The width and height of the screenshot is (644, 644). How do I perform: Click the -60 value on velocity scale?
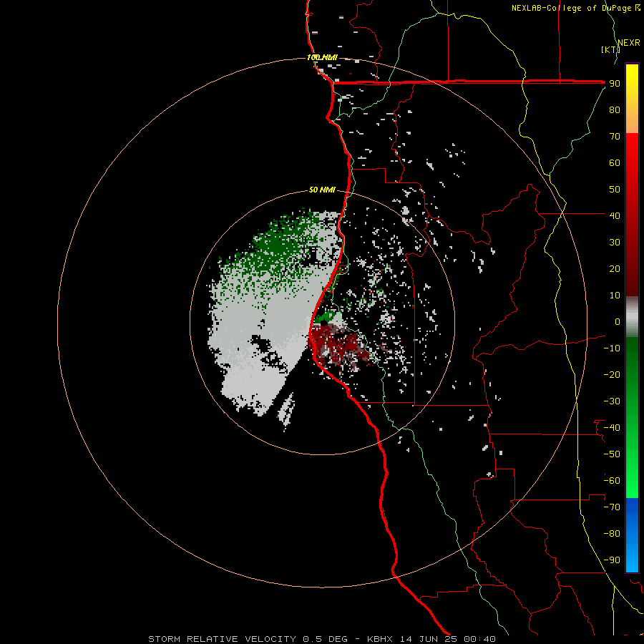612,481
